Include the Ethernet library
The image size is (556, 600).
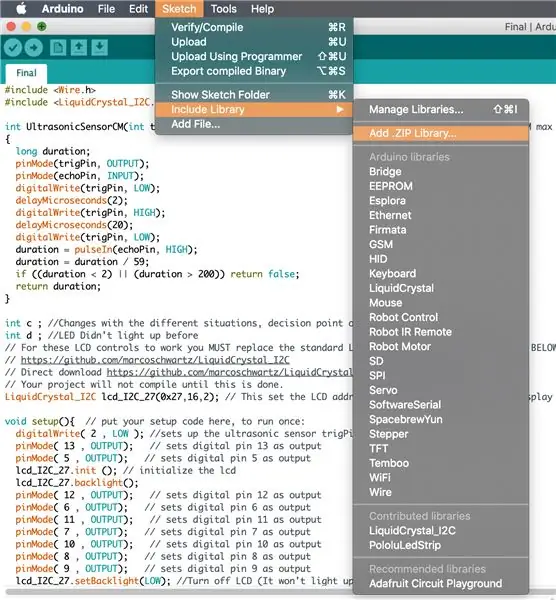pos(441,215)
